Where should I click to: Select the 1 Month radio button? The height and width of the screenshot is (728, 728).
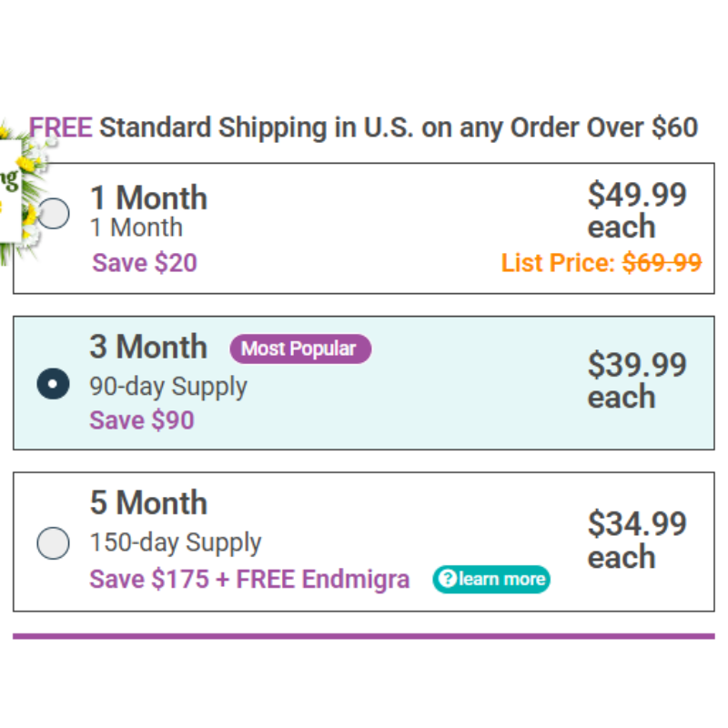coord(54,214)
